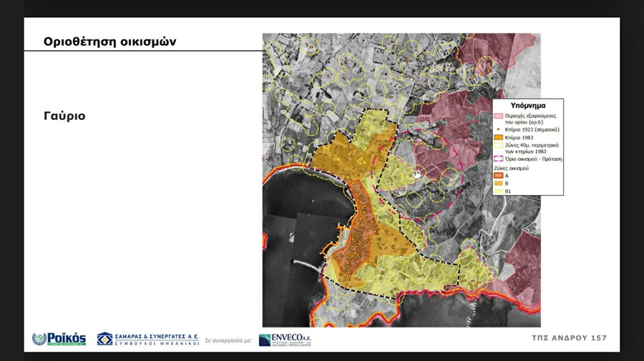Viewport: 644px width, 361px height.
Task: Click the hand cursor on the map
Action: (418, 174)
